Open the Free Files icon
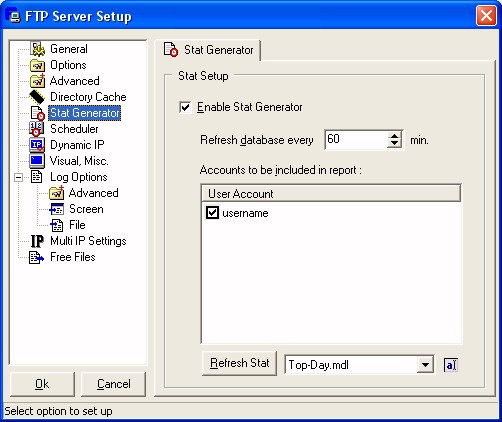This screenshot has height=422, width=502. [x=36, y=257]
